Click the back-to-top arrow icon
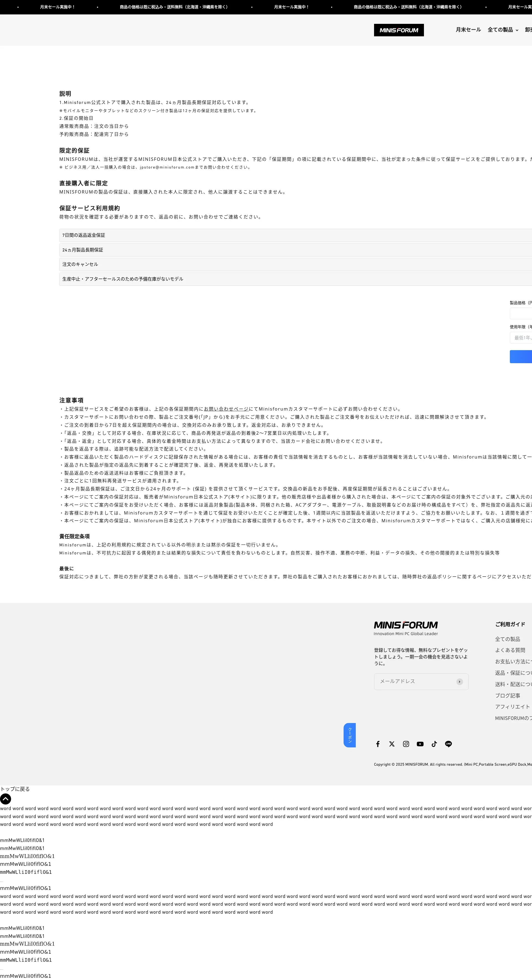Viewport: 532px width, 980px height. [x=5, y=798]
